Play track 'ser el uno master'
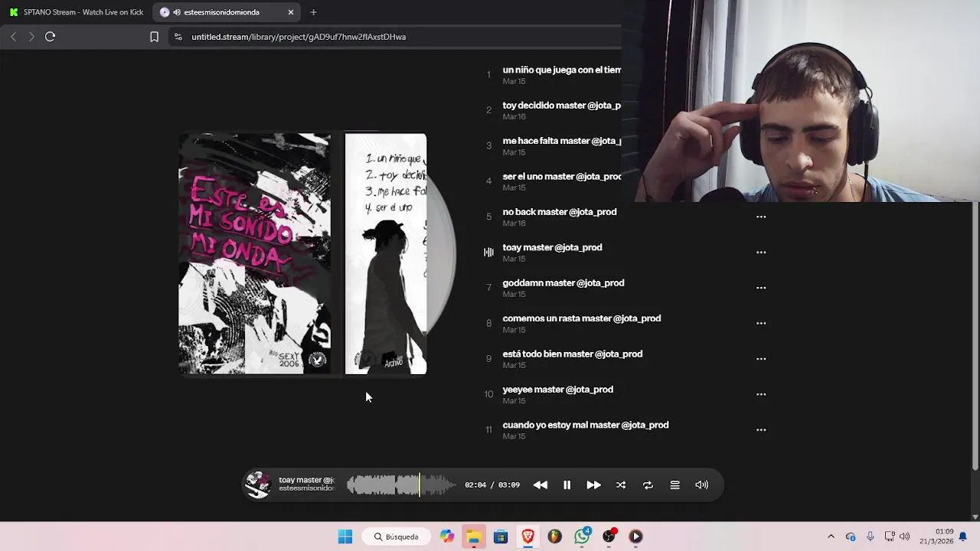 pos(561,177)
